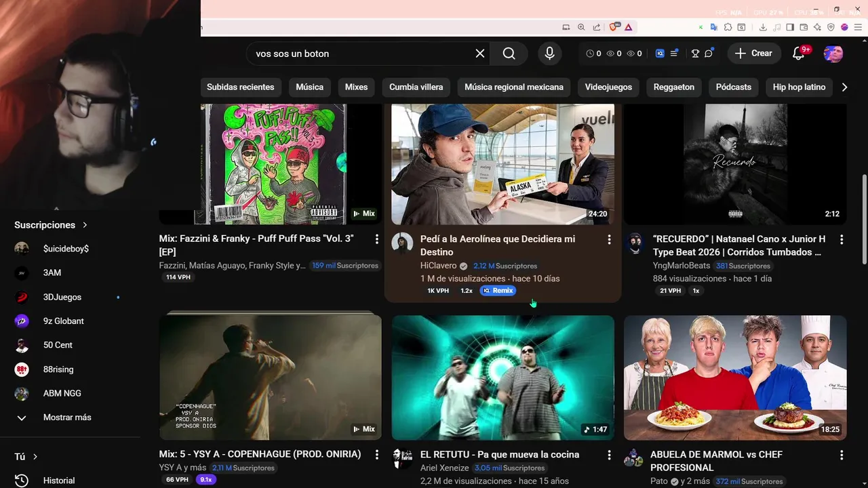868x488 pixels.
Task: Share this page via address bar
Action: tap(597, 27)
